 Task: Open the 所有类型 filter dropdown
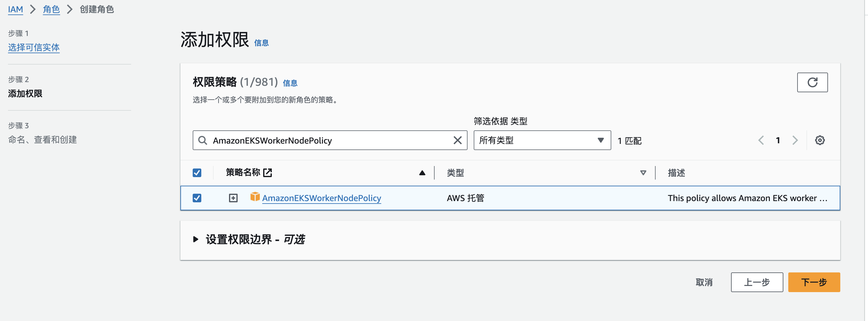[x=542, y=140]
